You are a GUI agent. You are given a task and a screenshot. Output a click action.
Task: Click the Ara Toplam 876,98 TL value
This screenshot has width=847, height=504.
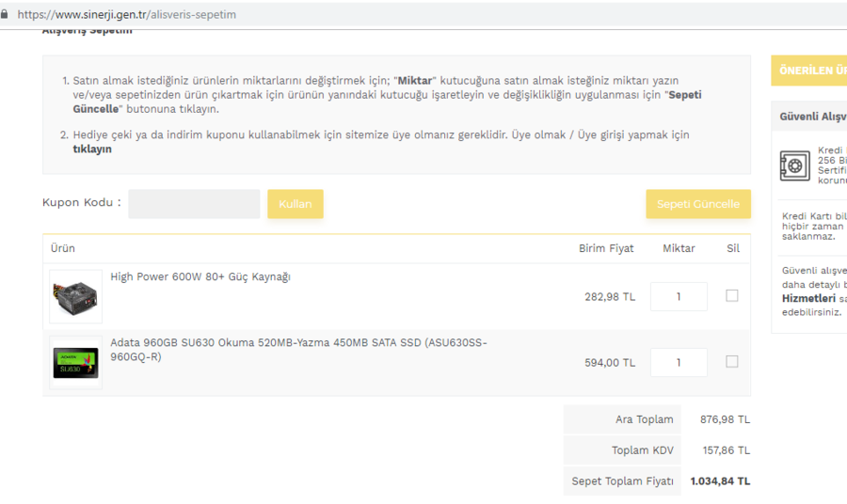point(725,419)
